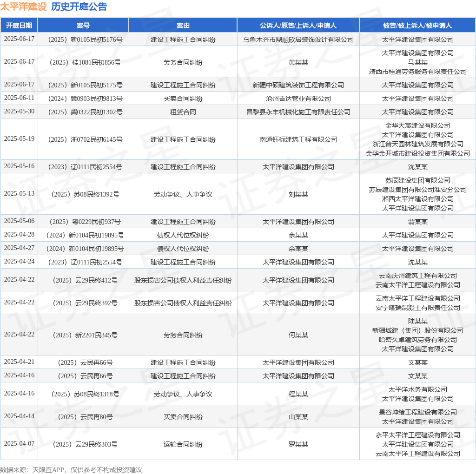Click plaintiff 黄某某

[x=298, y=62]
